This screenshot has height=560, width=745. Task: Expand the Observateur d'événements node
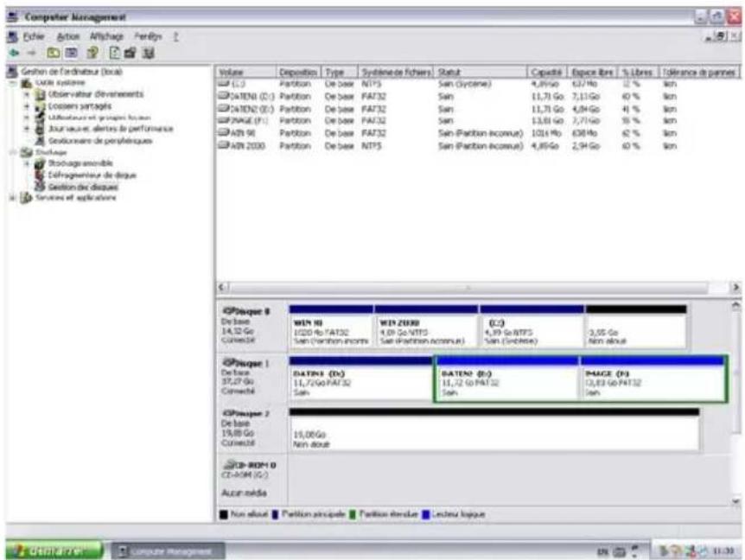point(27,94)
